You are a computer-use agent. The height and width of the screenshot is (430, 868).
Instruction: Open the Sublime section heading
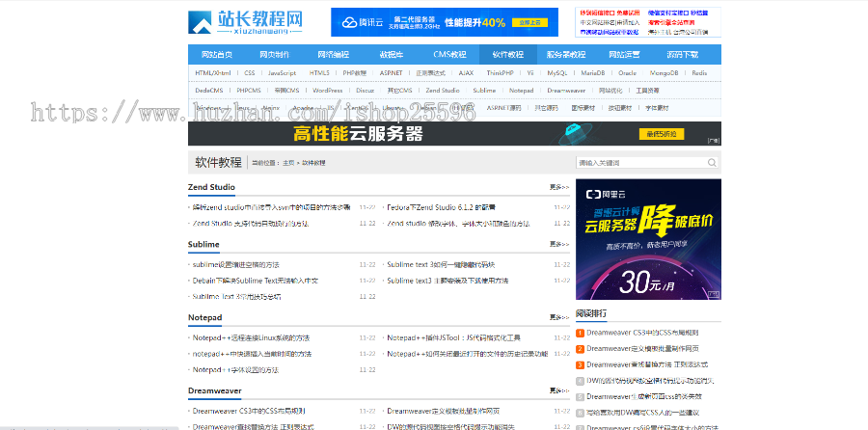click(203, 245)
